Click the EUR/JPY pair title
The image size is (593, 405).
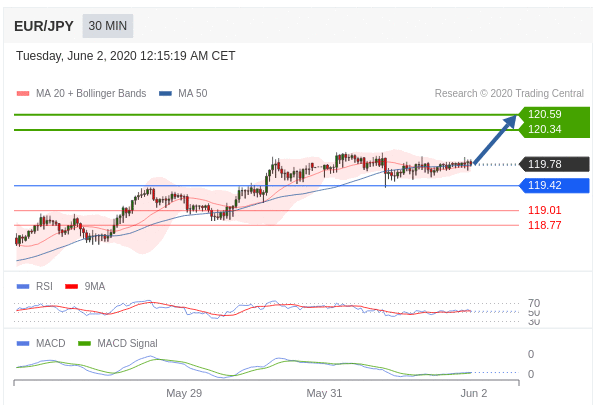click(x=44, y=26)
